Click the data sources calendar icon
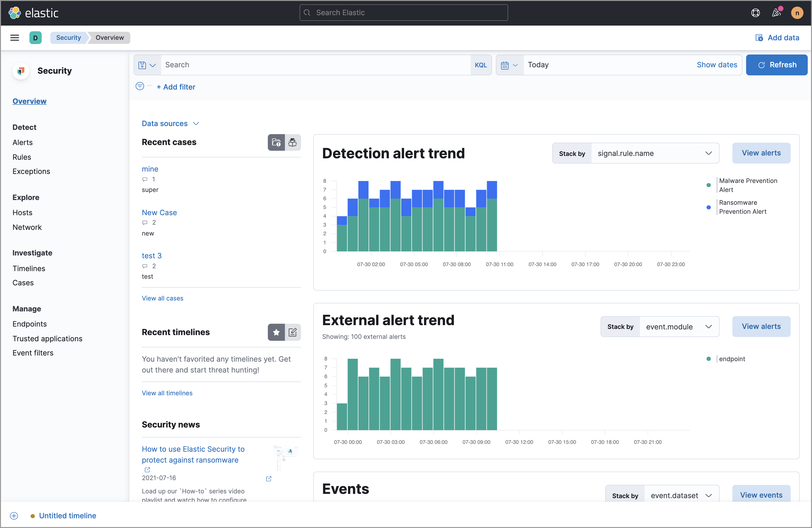The height and width of the screenshot is (528, 812). [505, 64]
